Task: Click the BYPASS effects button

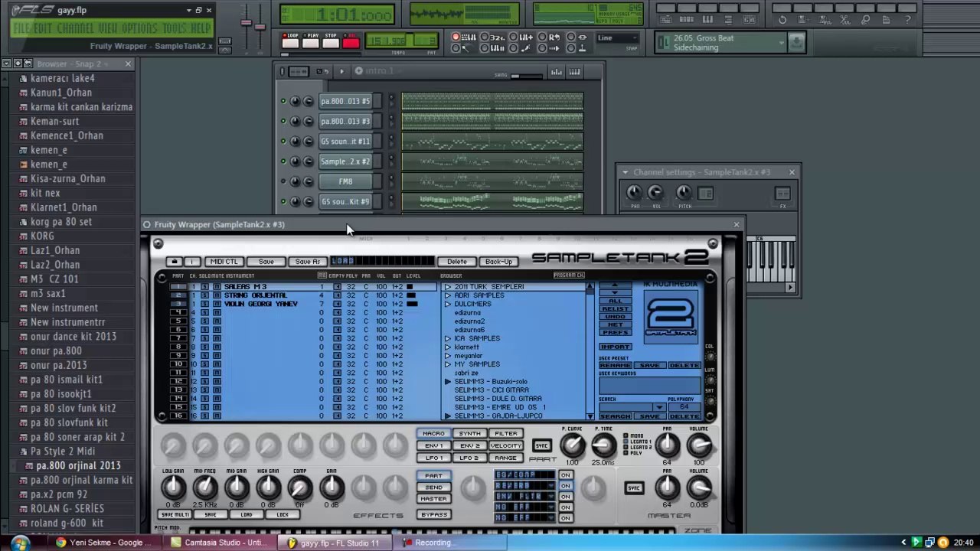Action: tap(434, 514)
